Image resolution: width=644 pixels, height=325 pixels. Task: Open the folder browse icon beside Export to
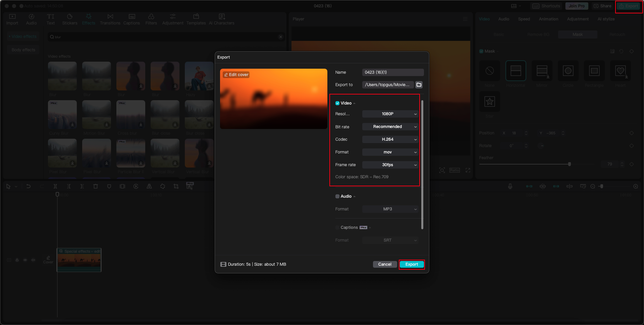(419, 85)
